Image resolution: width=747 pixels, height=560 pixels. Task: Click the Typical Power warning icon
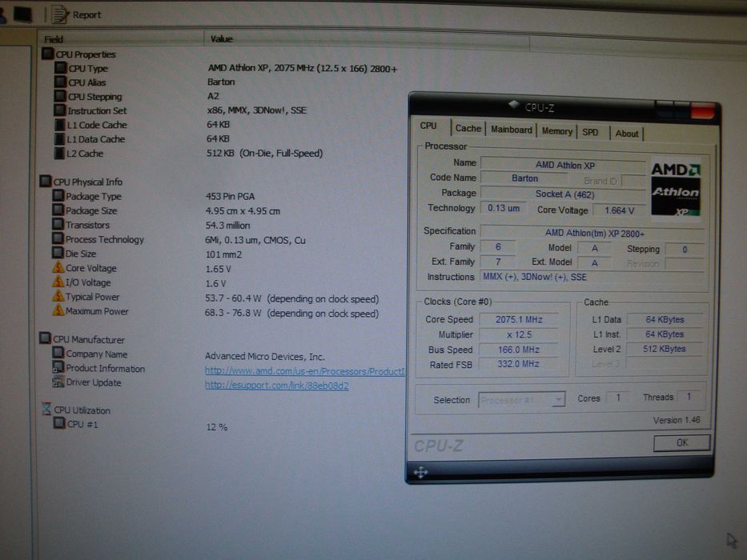coord(58,296)
